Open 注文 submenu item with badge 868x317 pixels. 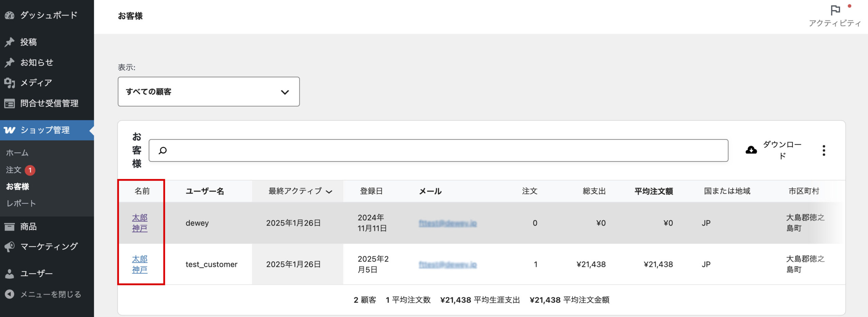14,170
